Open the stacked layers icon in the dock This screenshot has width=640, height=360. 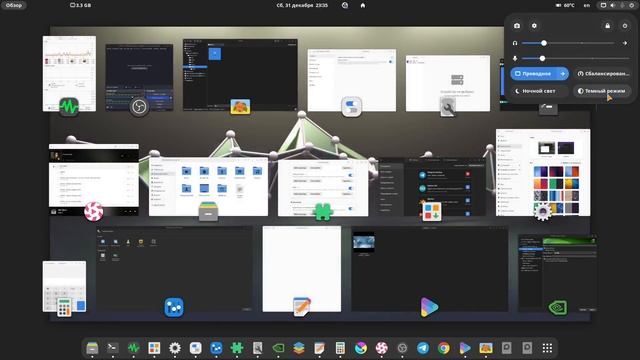click(299, 348)
